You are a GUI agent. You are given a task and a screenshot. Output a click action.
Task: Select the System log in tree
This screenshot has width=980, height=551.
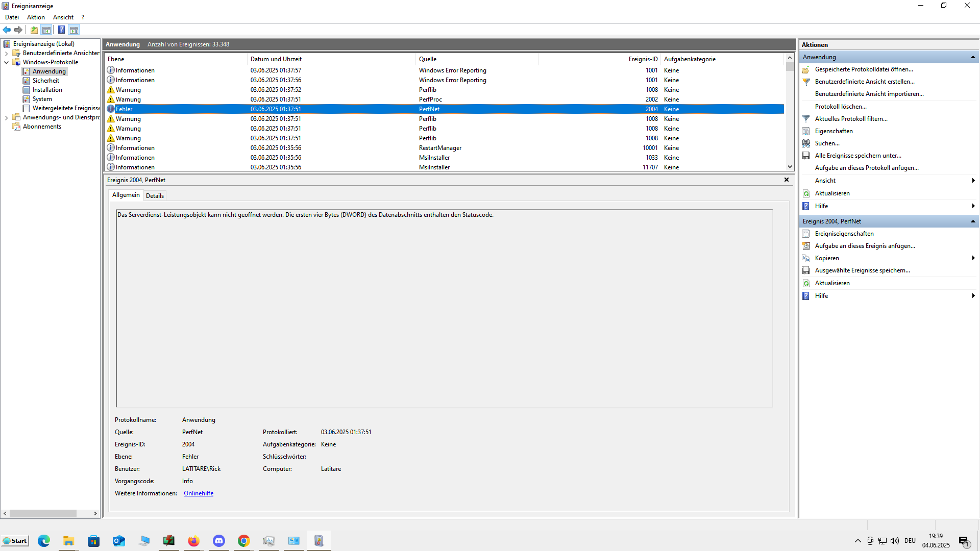tap(42, 99)
